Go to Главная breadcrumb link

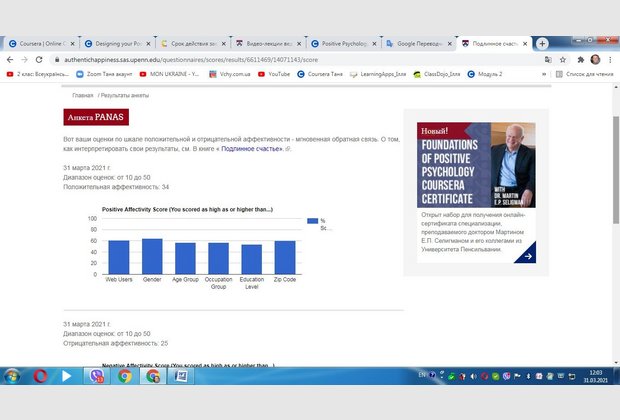82,95
